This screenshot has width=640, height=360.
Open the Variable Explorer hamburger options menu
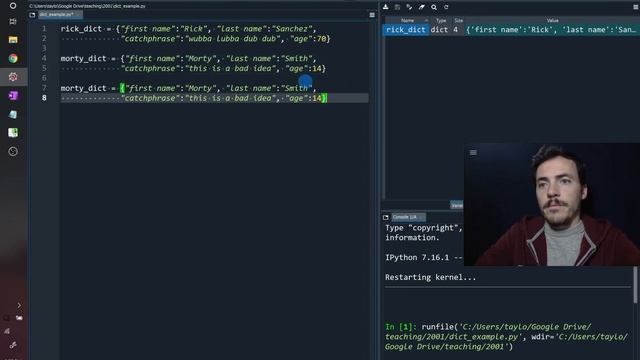coord(636,7)
